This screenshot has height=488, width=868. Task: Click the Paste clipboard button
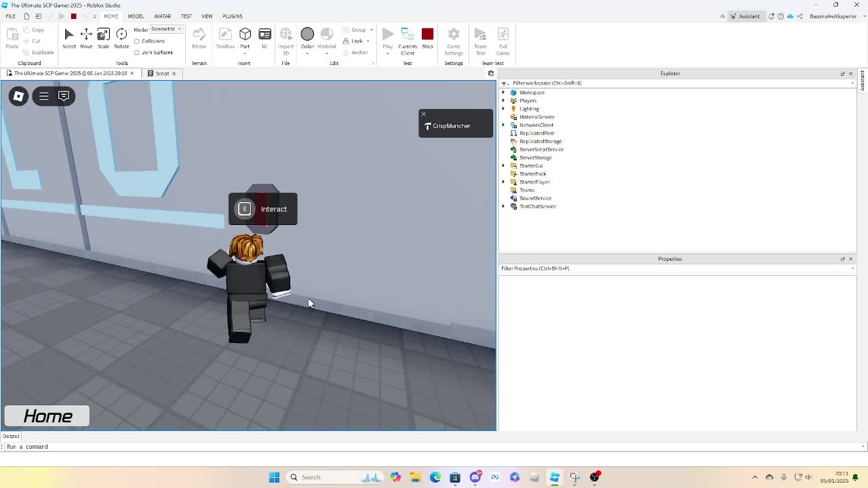pos(12,39)
